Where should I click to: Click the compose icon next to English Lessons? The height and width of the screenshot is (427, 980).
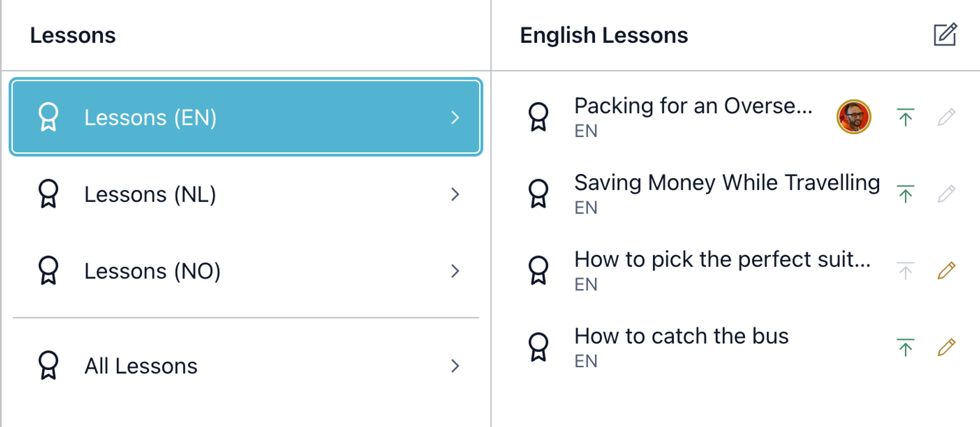pos(945,35)
